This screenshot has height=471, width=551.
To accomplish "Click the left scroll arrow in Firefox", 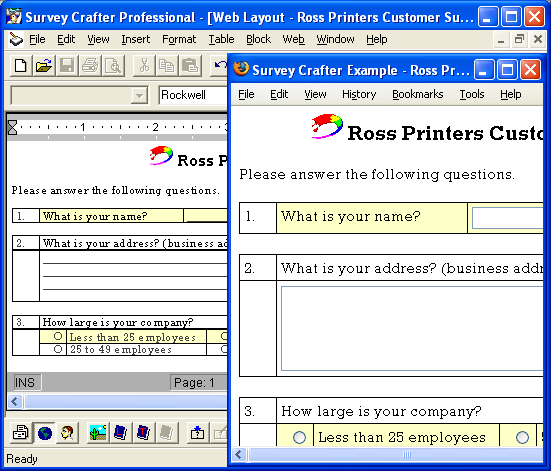I will pos(239,454).
